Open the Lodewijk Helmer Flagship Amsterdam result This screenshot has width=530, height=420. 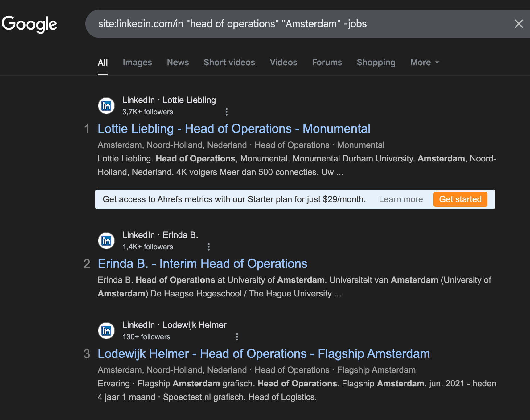264,353
